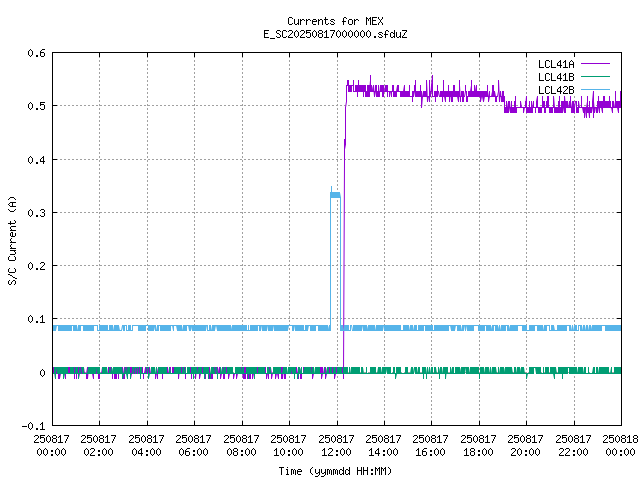This screenshot has height=480, width=640.
Task: Click the 18:00 x-axis tick label
Action: [478, 452]
